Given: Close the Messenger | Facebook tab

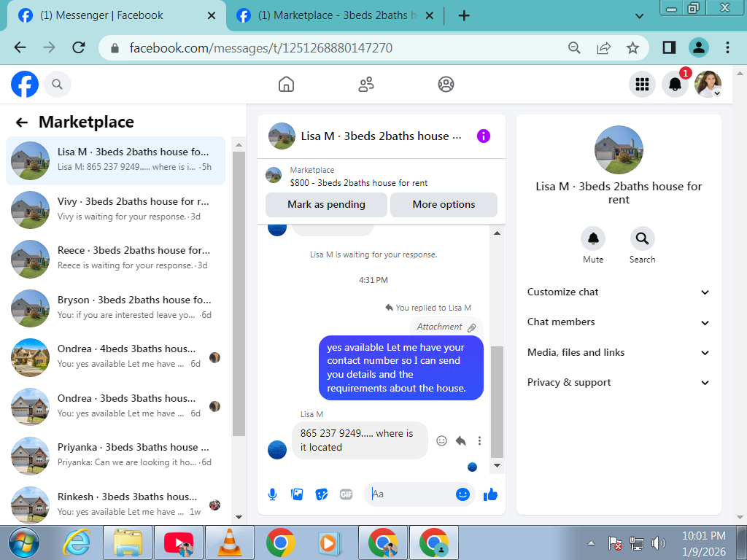Looking at the screenshot, I should click(x=212, y=16).
